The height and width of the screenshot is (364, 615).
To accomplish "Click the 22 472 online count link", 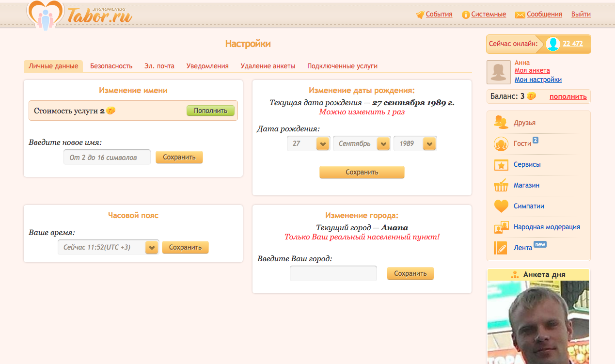I will coord(573,44).
